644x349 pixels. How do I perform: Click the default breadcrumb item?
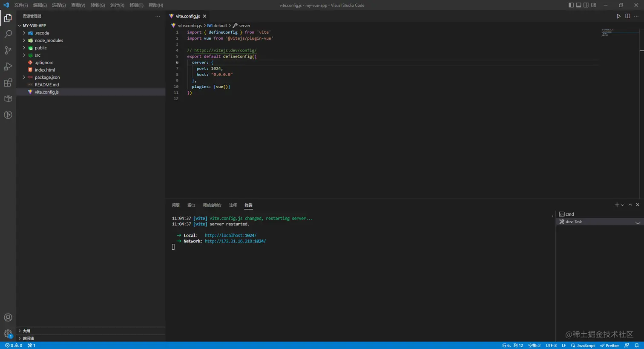tap(217, 26)
